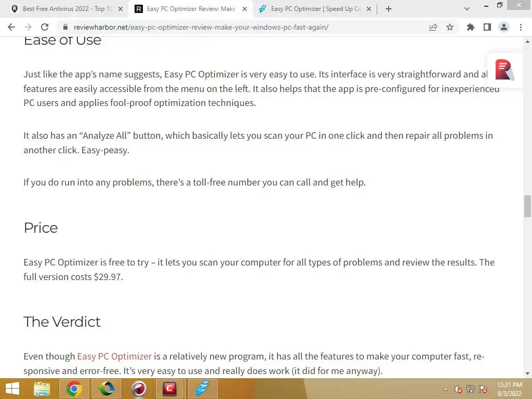Click the scroll up arrow of page scrollbar

coord(527,42)
